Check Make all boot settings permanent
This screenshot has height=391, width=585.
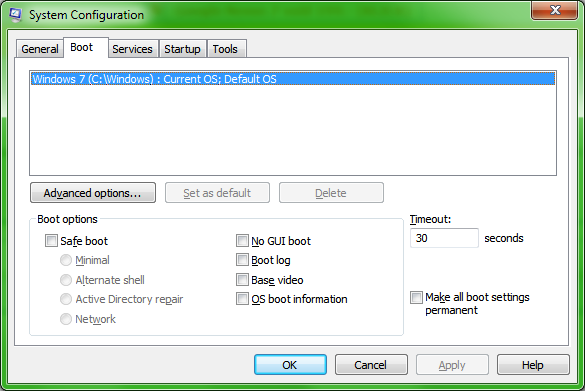tap(416, 297)
